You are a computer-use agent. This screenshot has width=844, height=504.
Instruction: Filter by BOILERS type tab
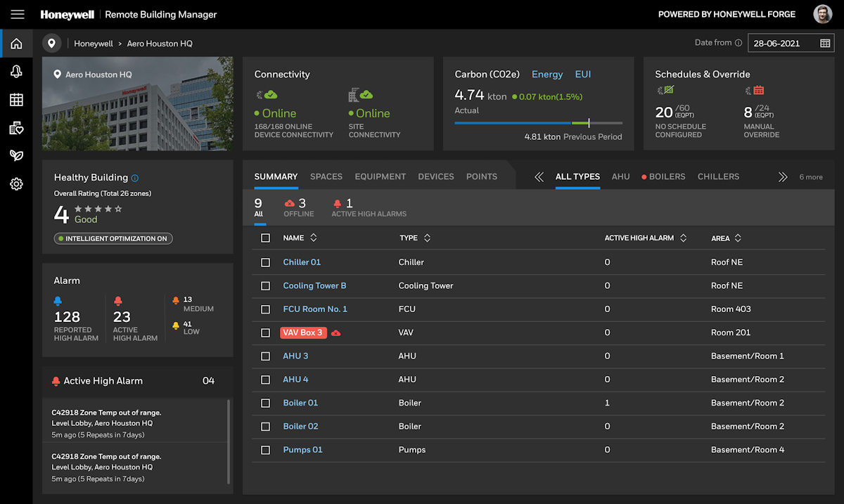click(663, 176)
